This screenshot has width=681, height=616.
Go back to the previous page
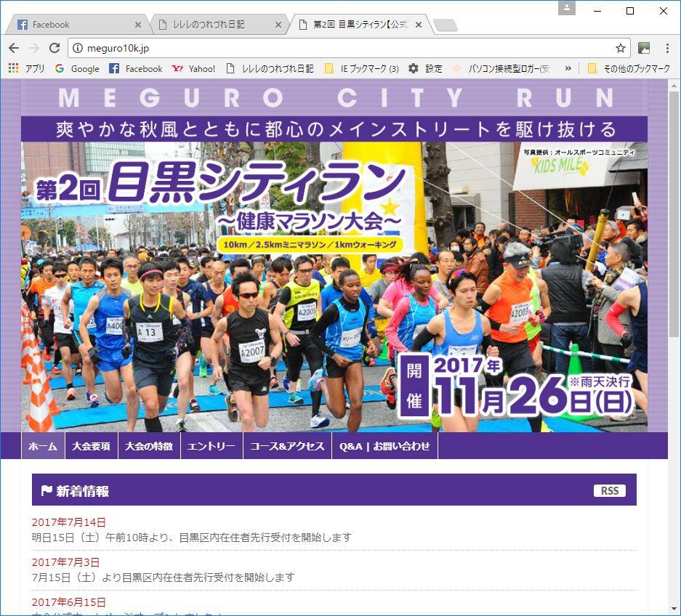tap(14, 48)
